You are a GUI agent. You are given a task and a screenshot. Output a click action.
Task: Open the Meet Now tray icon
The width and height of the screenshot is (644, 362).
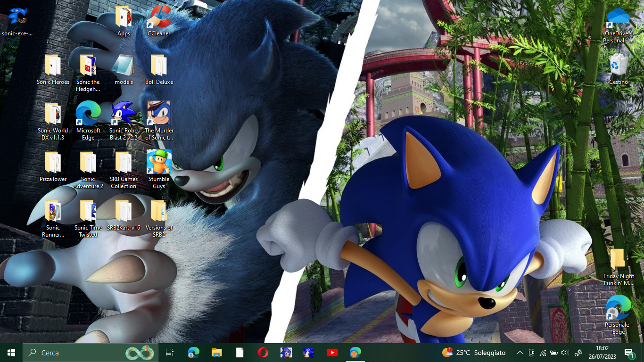coord(531,353)
